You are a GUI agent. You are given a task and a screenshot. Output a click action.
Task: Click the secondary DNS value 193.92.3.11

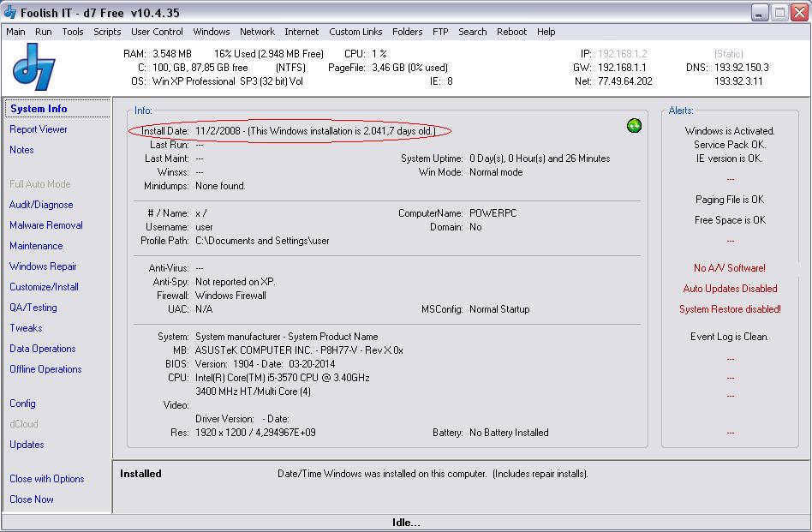pos(738,81)
